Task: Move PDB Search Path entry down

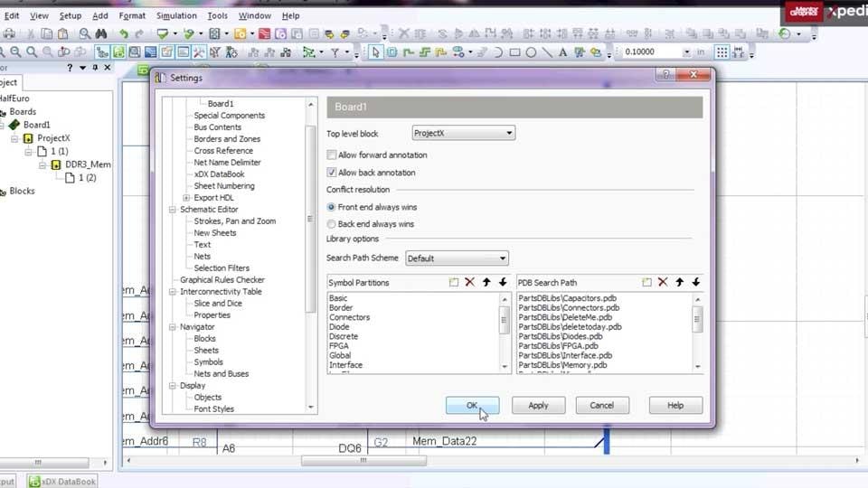Action: (695, 283)
